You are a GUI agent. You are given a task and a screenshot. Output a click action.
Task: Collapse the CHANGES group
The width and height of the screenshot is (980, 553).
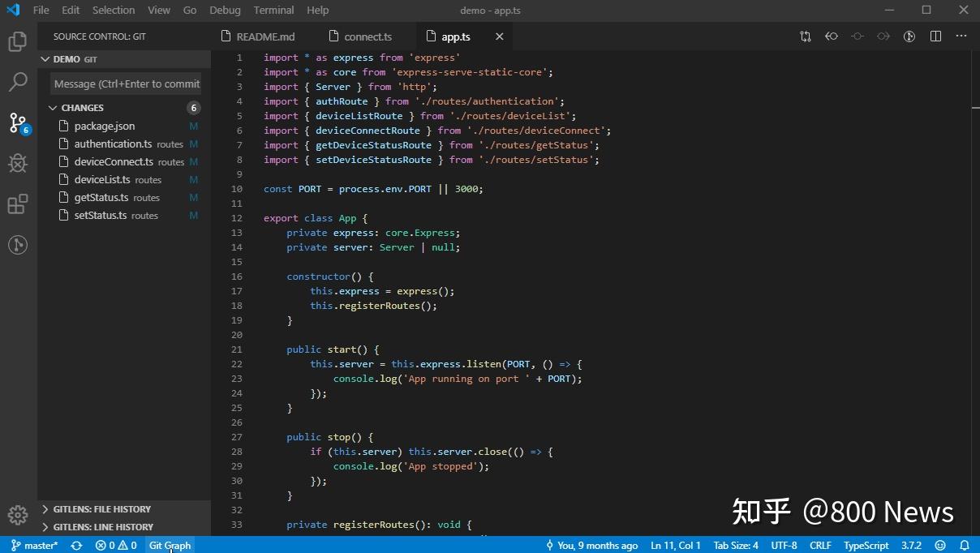tap(124, 108)
